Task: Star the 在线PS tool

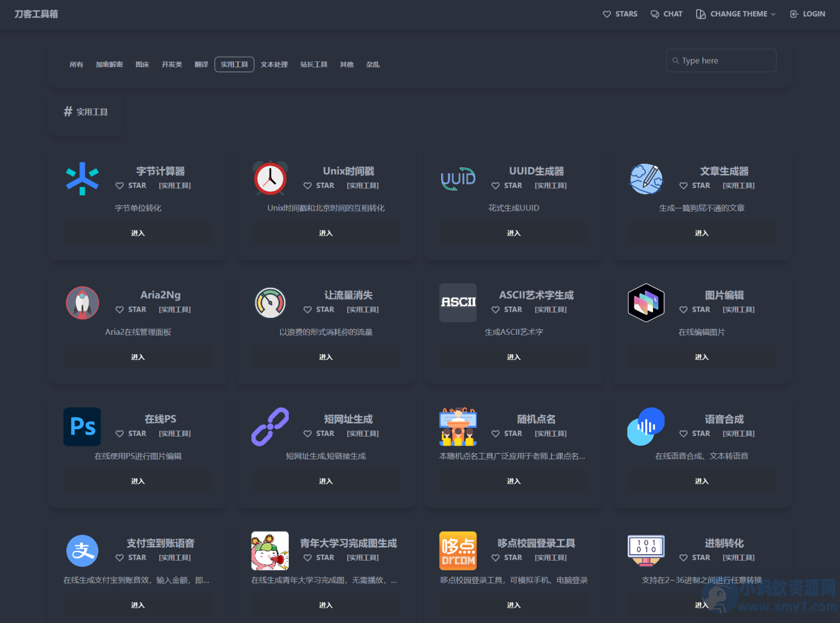Action: pos(131,434)
